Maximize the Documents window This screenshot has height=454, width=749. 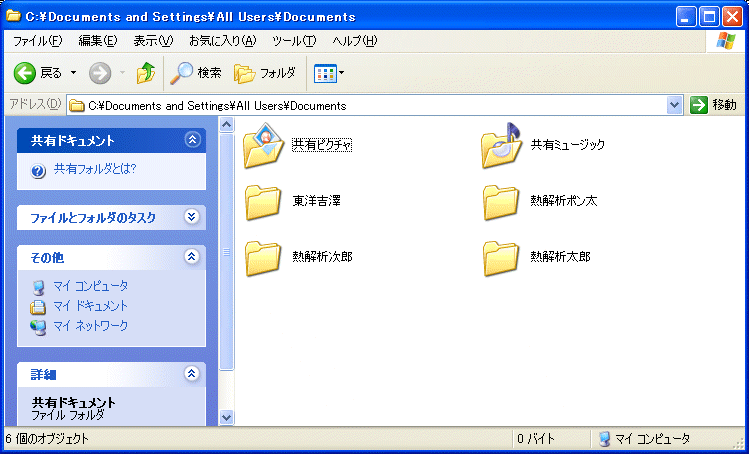point(709,17)
